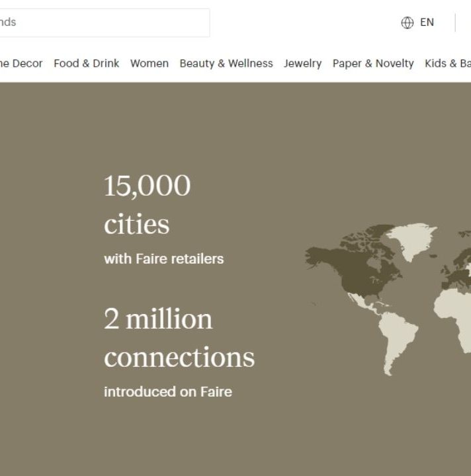Open the Food & Drink category

tap(87, 63)
